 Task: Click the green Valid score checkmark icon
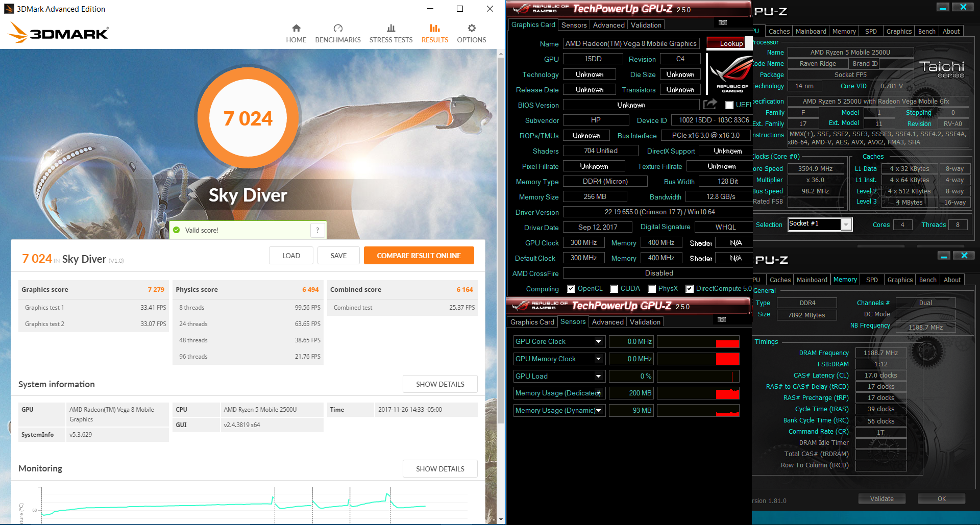(177, 230)
